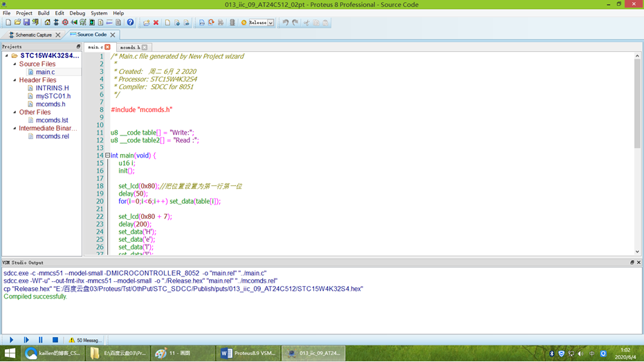Click the Undo arrow icon

pos(286,23)
